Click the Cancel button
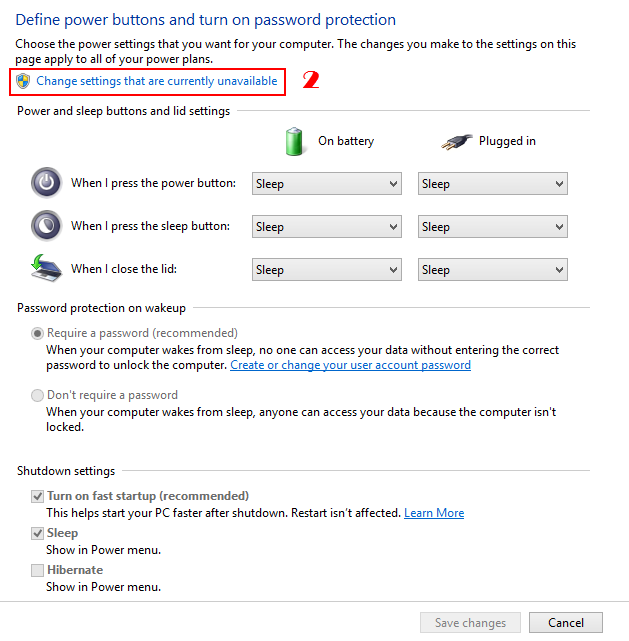 coord(565,622)
